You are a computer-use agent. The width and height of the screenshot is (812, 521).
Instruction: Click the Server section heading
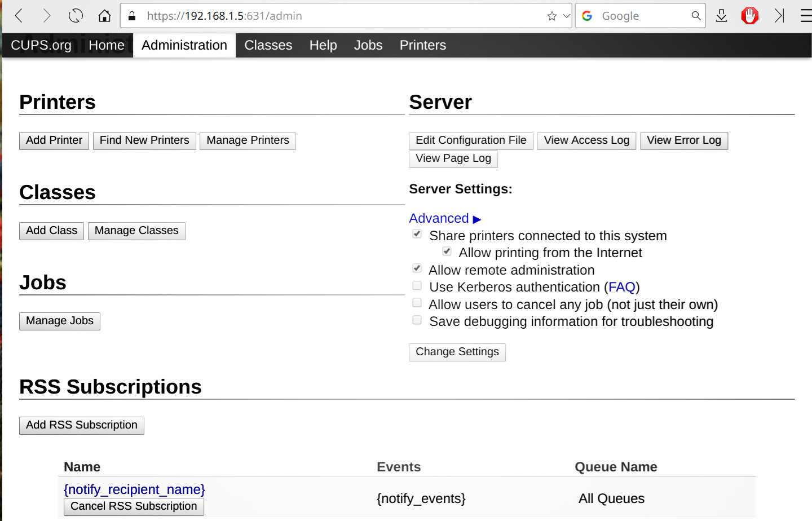coord(440,102)
